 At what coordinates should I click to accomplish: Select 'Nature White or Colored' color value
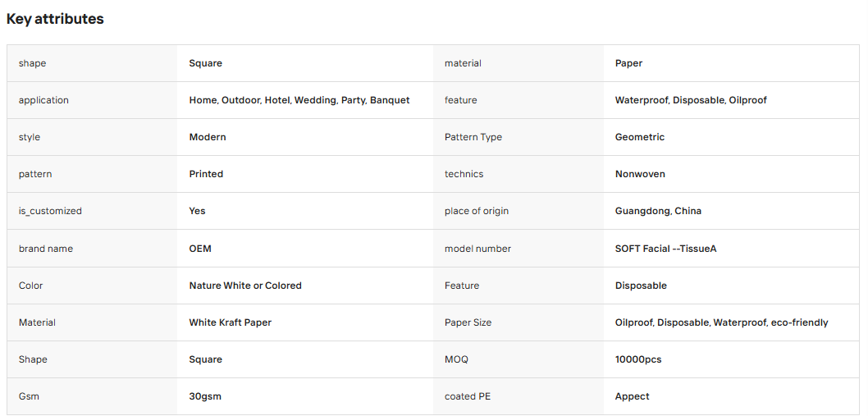[x=245, y=286]
